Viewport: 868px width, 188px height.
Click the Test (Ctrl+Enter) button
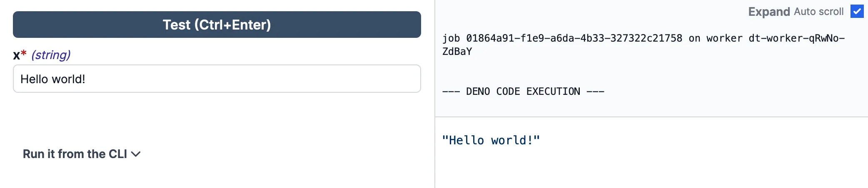[217, 25]
